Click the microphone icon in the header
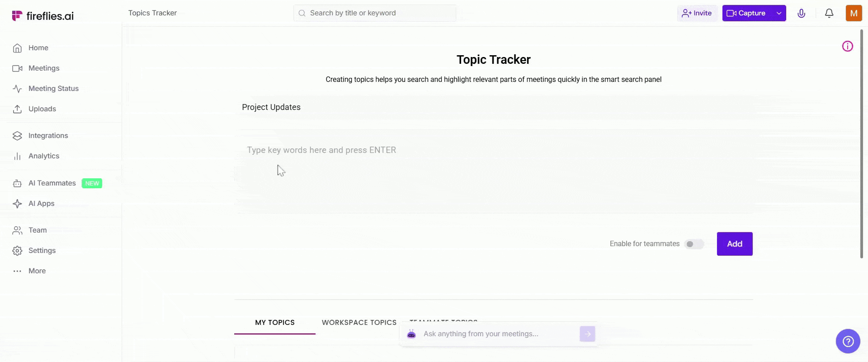The width and height of the screenshot is (868, 362). [x=801, y=13]
